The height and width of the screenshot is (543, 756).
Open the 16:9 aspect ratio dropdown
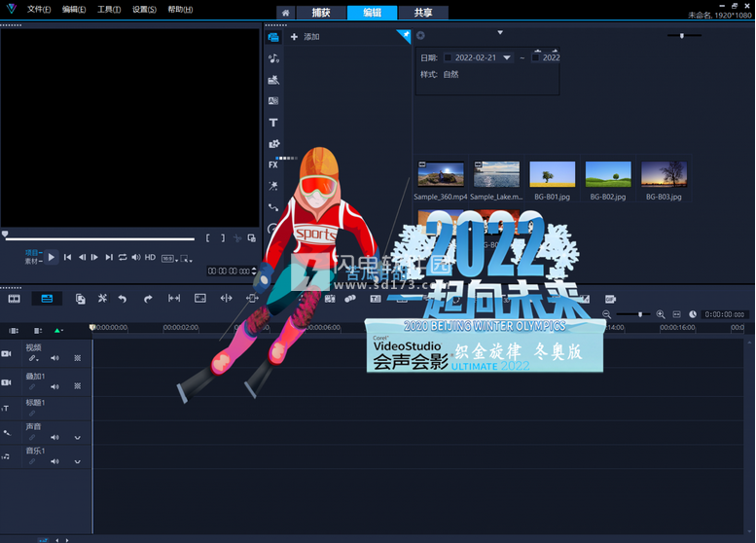[169, 259]
